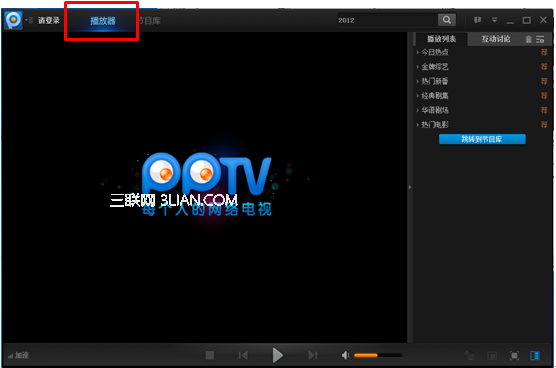The height and width of the screenshot is (368, 556).
Task: Click the orange 荐 badge next to 热门电影
Action: (544, 124)
